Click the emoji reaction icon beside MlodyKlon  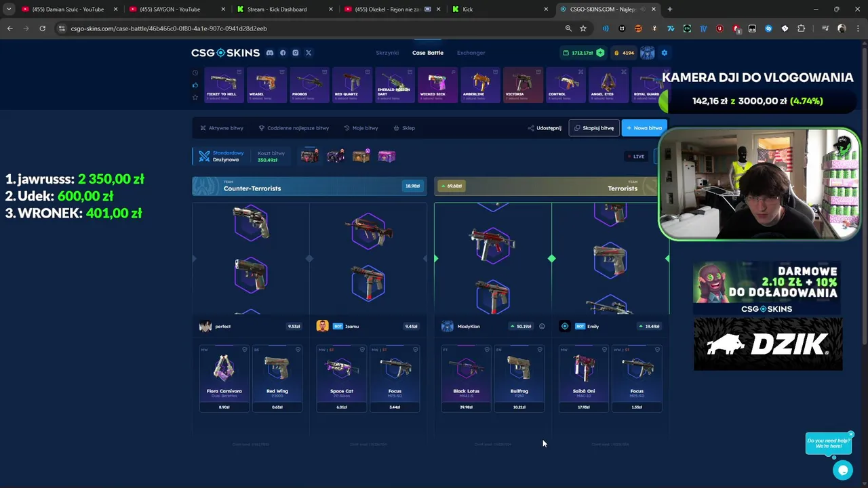pos(542,327)
